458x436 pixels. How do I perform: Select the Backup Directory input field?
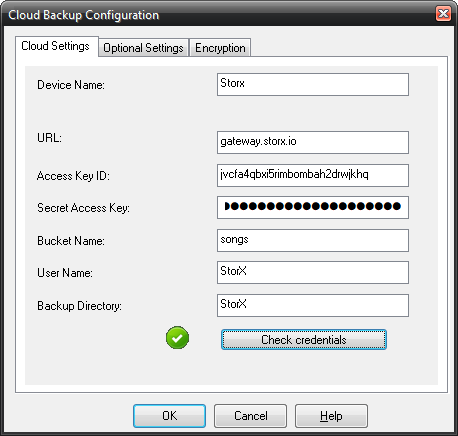(313, 305)
